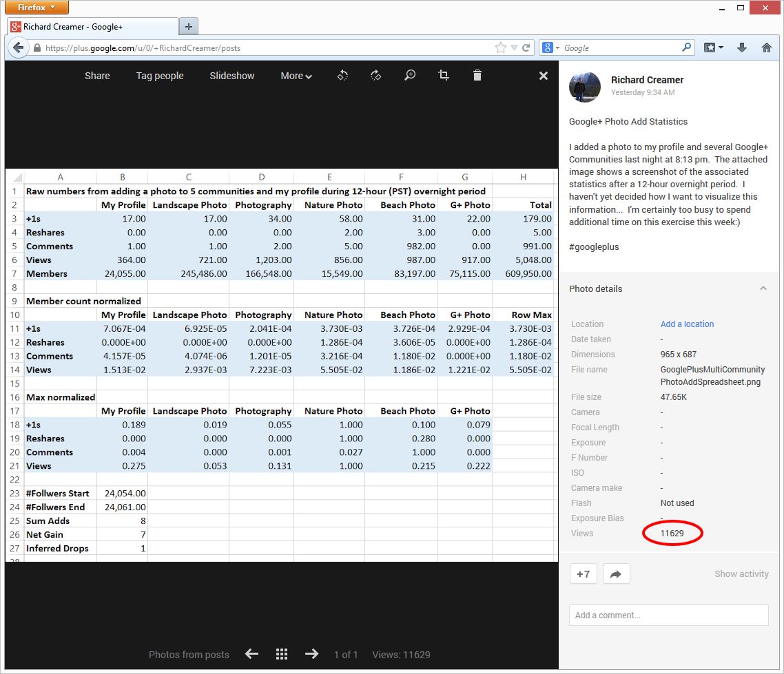Click the Google search input field
Image resolution: width=784 pixels, height=674 pixels.
(x=621, y=48)
